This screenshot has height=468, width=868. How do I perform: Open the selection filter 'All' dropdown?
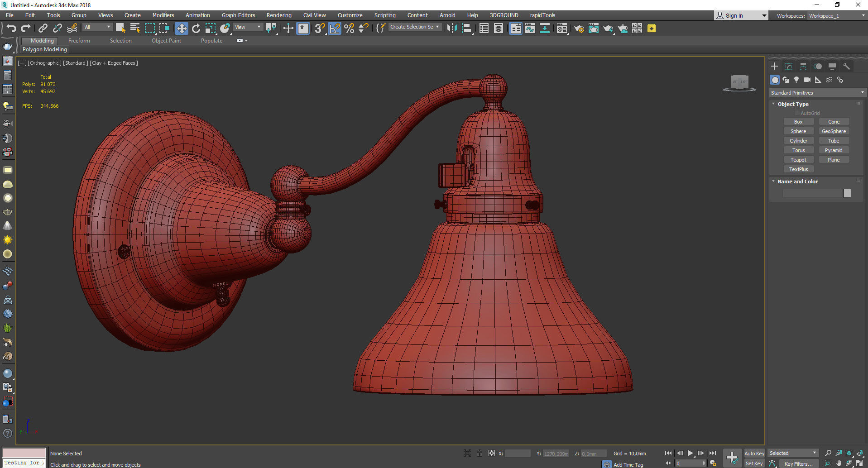coord(97,27)
